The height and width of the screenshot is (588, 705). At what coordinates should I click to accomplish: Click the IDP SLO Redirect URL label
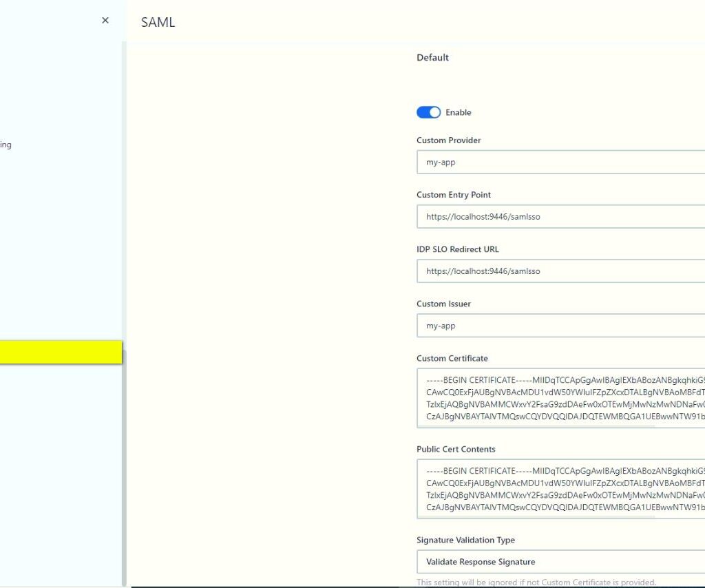tap(457, 249)
